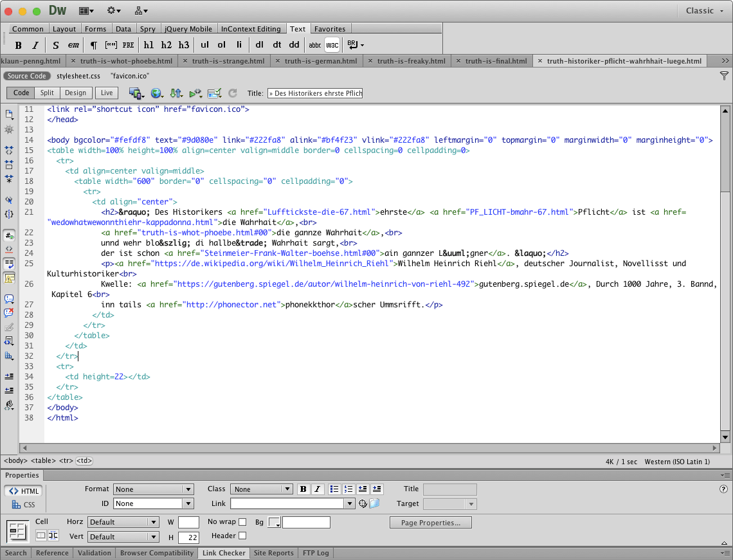Click the abbr abbreviation icon
The image size is (733, 560).
[x=314, y=45]
